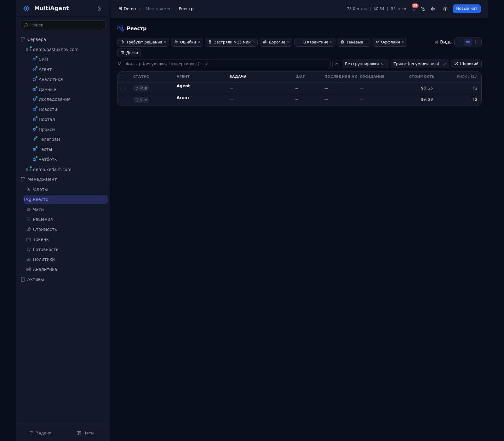
Task: Click the Широкий wide layout button
Action: (466, 64)
